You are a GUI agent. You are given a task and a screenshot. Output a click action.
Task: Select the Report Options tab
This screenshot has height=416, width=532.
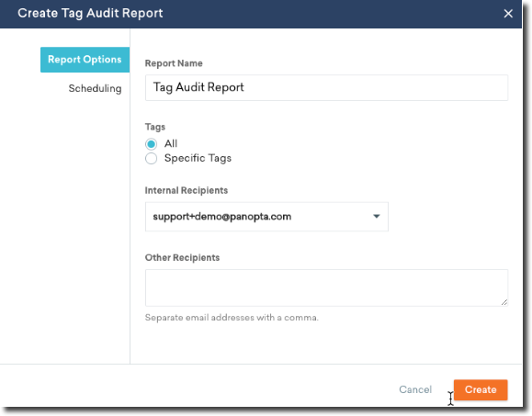pyautogui.click(x=85, y=60)
